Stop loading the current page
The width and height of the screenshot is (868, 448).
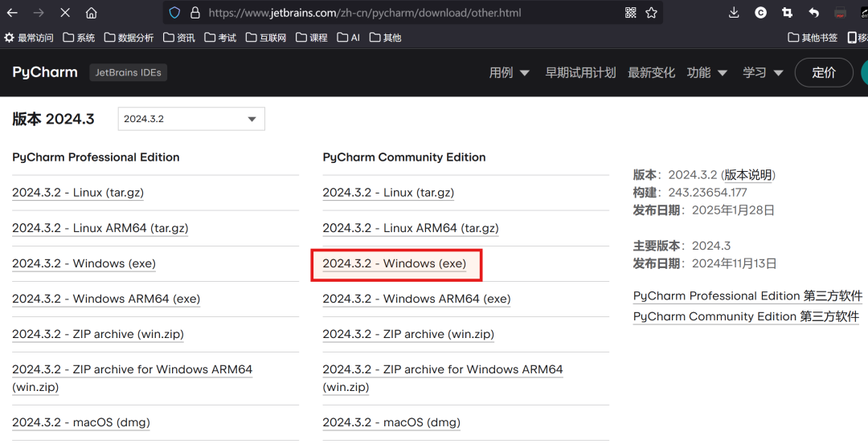(65, 13)
